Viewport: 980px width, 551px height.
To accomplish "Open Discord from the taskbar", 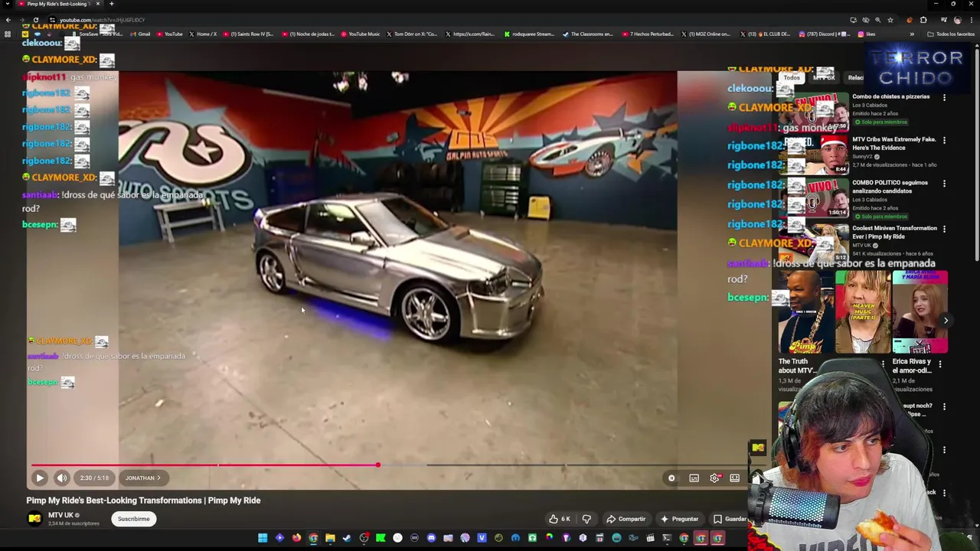I will [x=431, y=539].
